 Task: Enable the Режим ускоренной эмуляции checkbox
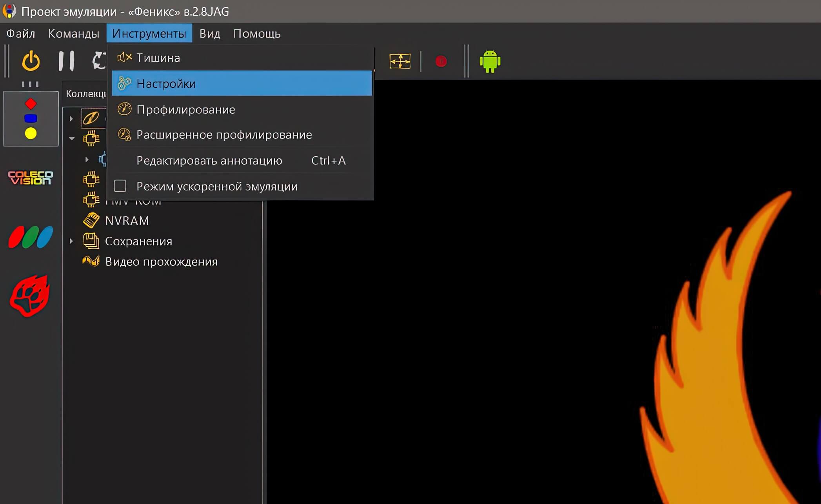120,186
